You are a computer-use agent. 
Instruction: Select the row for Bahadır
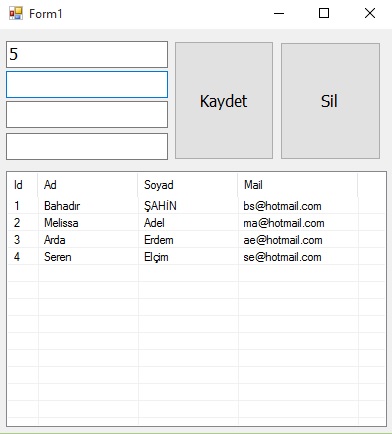pos(196,206)
